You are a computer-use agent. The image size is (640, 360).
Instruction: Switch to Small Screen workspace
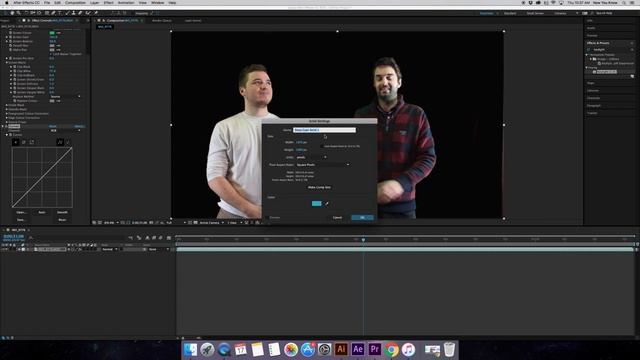[x=535, y=13]
